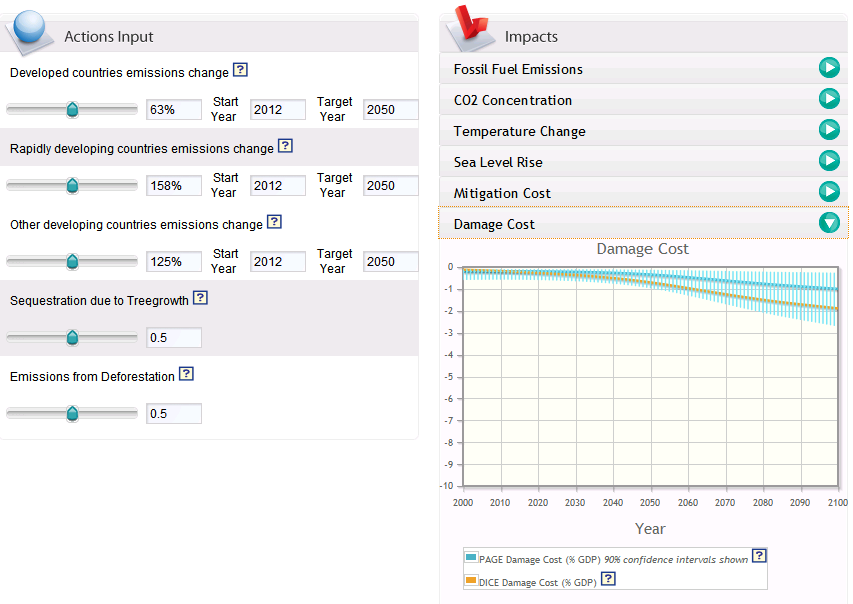This screenshot has height=604, width=853.
Task: Open help for Rapidly developing countries emissions
Action: click(285, 146)
